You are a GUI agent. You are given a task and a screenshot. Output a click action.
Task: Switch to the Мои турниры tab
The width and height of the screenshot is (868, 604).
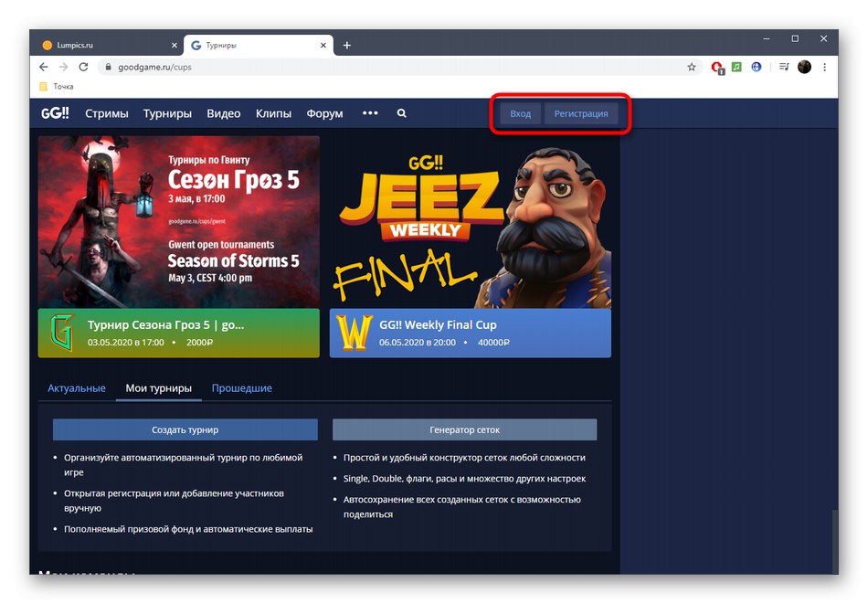click(158, 388)
